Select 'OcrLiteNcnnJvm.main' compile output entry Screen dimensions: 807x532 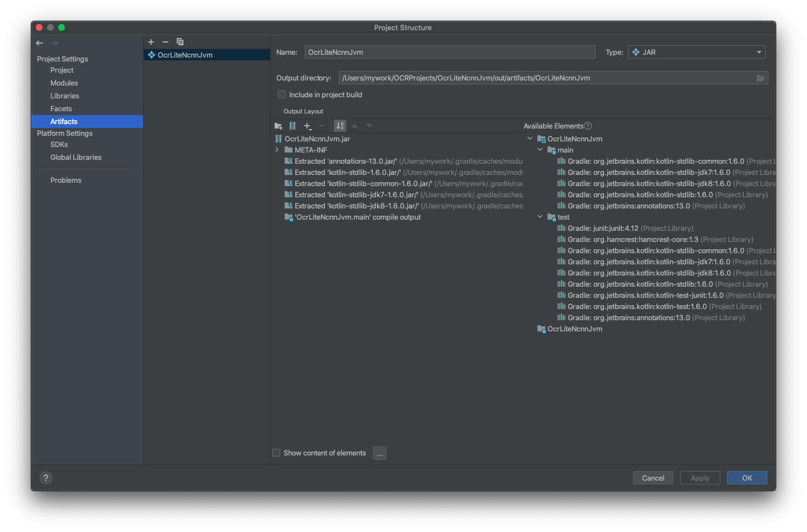(x=353, y=217)
